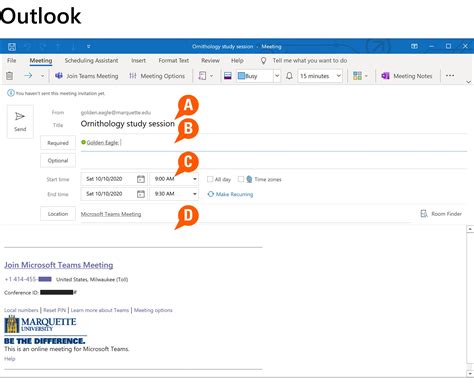Click the delete clipboard icon in ribbon

(x=10, y=76)
